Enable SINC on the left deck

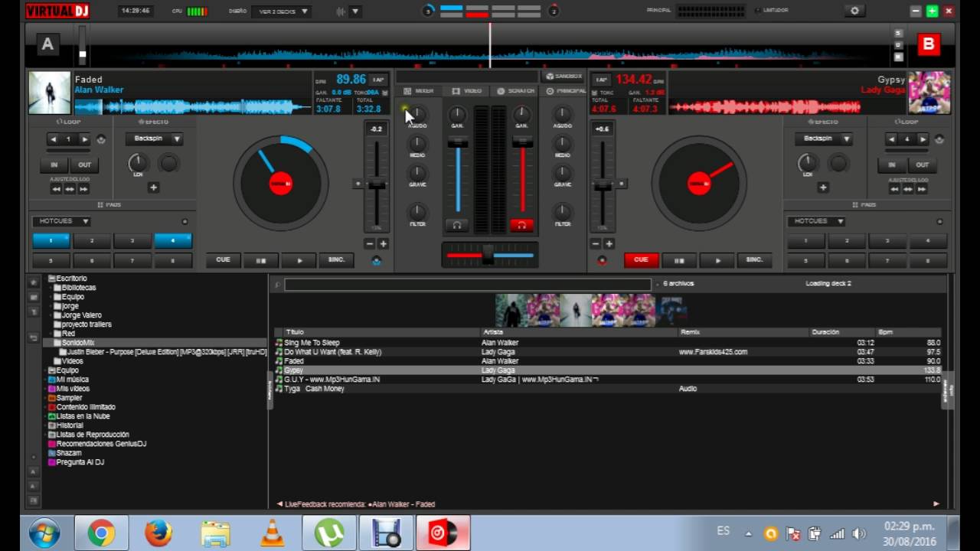point(336,260)
